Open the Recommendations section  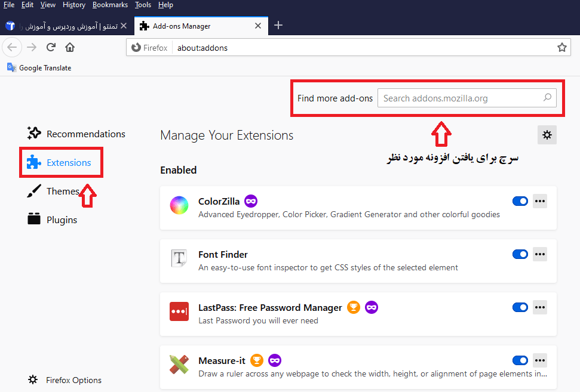76,134
